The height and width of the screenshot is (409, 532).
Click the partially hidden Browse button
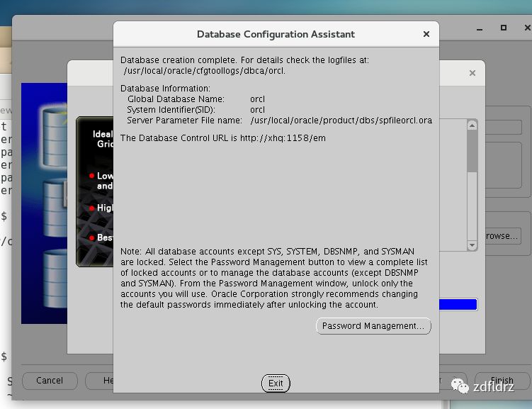(502, 236)
